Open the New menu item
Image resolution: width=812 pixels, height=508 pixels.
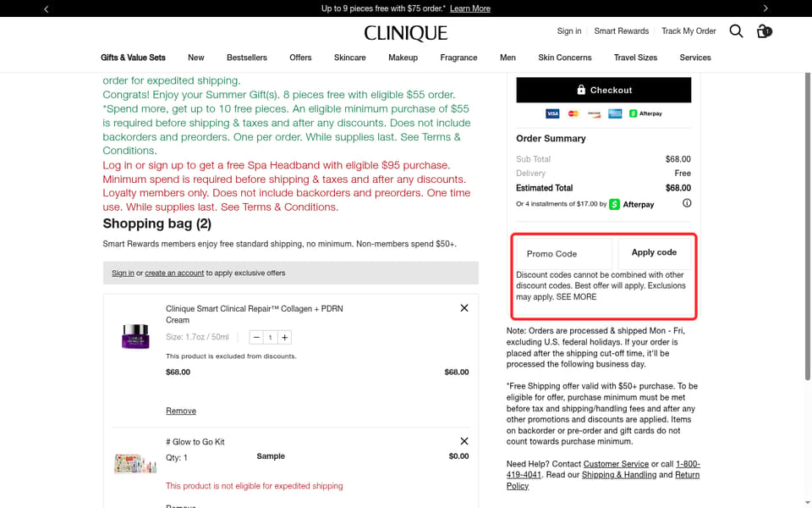pyautogui.click(x=195, y=58)
